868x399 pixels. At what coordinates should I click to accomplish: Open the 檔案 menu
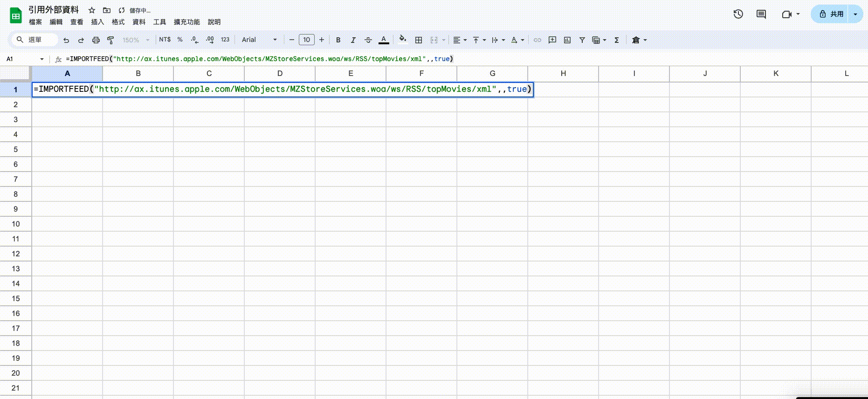pos(35,22)
